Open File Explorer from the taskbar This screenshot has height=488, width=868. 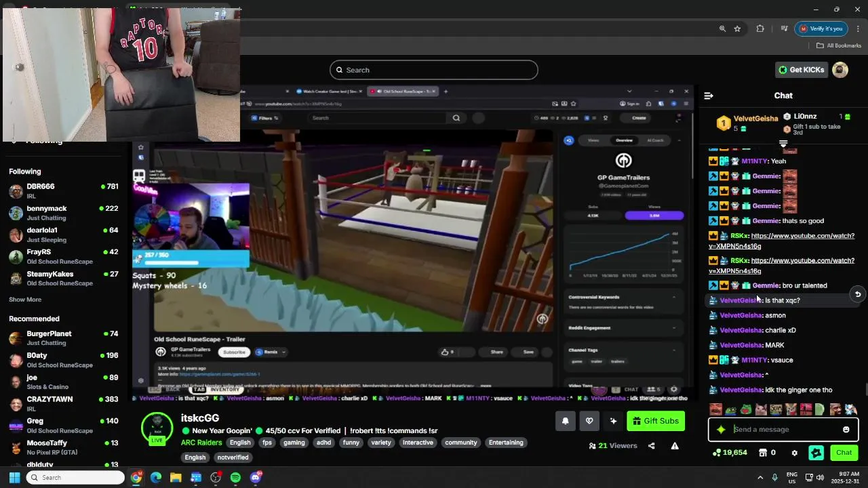click(x=176, y=478)
